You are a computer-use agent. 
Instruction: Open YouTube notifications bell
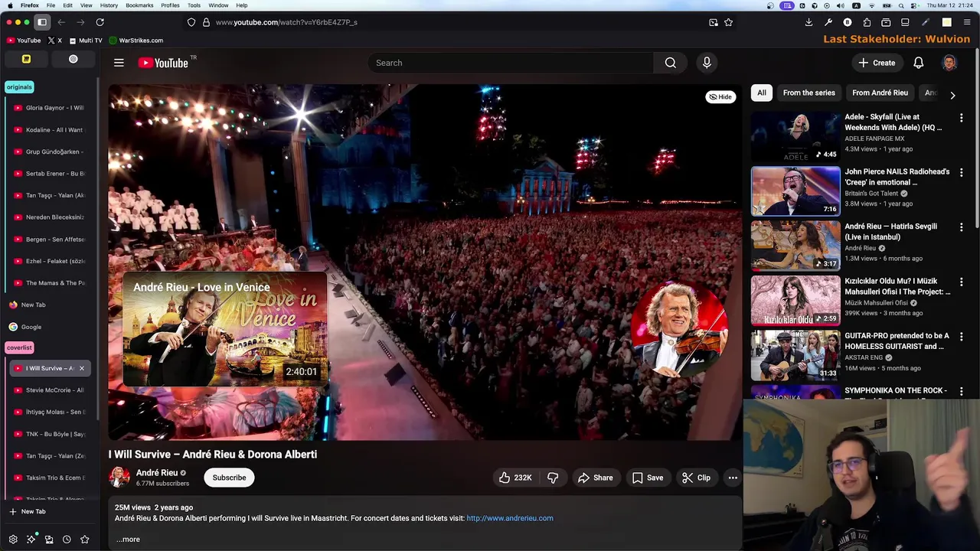click(918, 63)
